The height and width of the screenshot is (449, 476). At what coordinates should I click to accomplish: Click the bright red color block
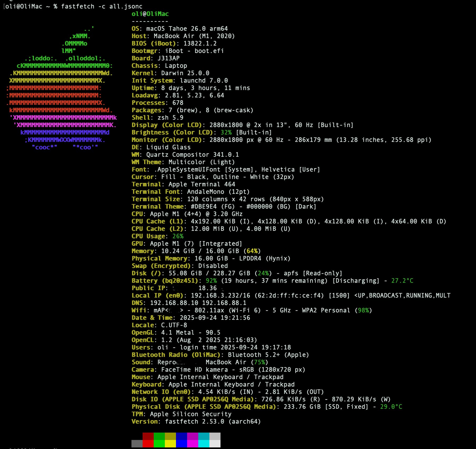tap(148, 443)
